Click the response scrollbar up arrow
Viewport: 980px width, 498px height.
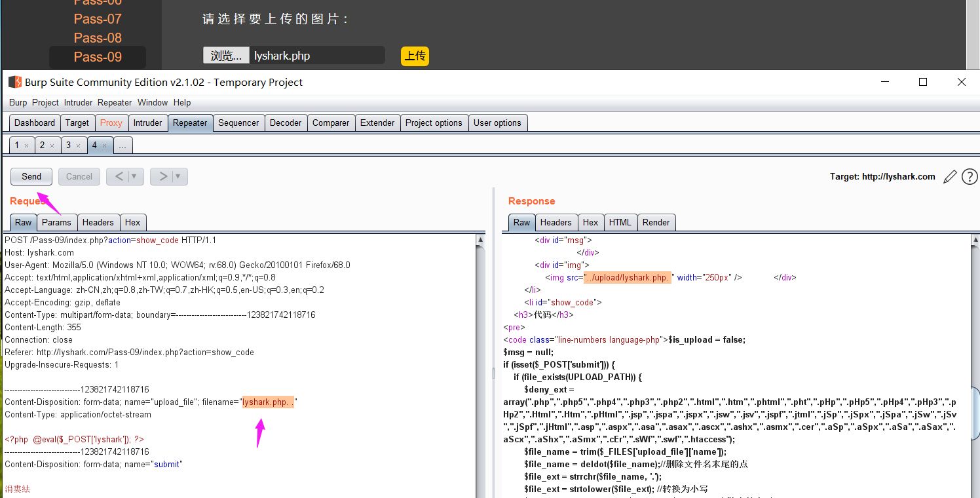click(x=975, y=240)
